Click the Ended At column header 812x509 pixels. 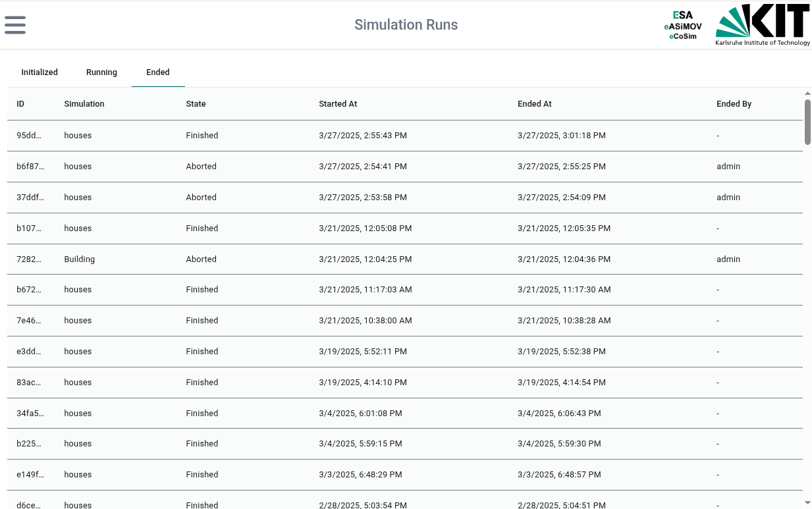point(535,104)
